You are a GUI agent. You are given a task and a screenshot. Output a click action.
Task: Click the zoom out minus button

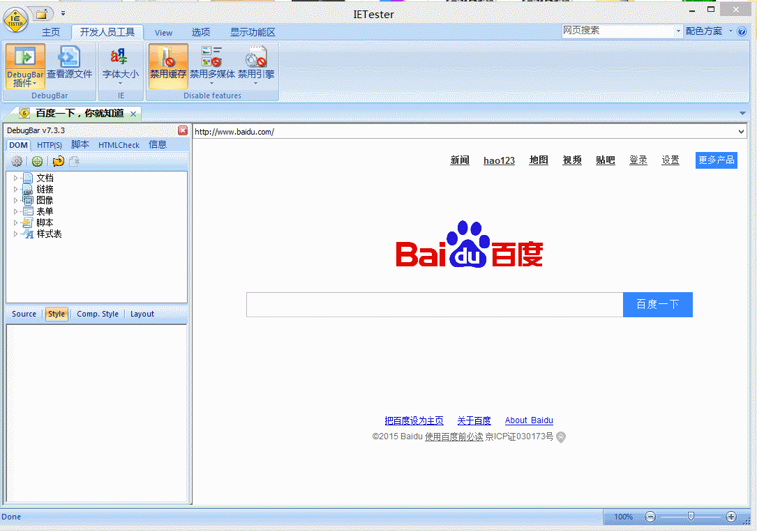[650, 517]
